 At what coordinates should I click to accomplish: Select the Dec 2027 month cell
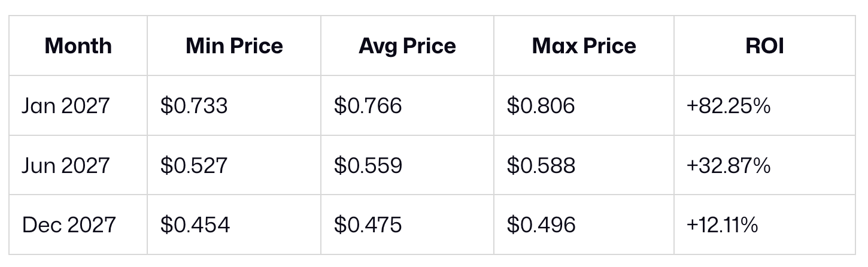[x=69, y=225]
